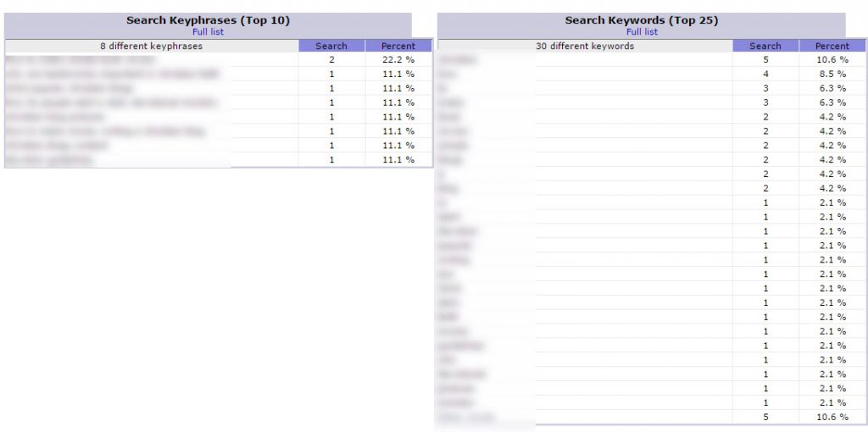Open Full list under Search Keyphrases

(x=208, y=32)
